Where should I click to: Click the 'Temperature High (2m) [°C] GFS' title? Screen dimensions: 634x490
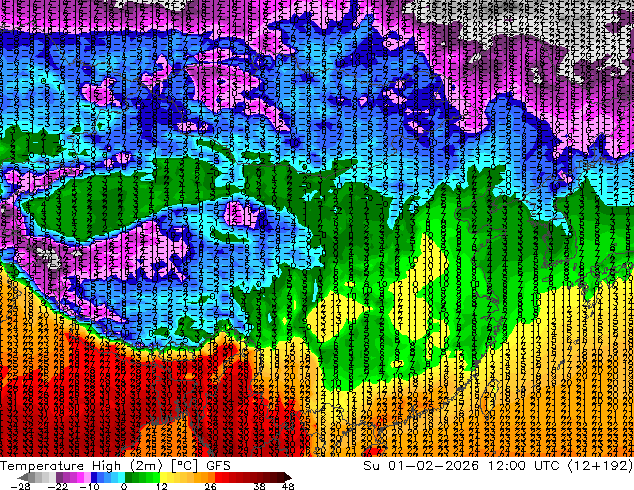tap(115, 466)
